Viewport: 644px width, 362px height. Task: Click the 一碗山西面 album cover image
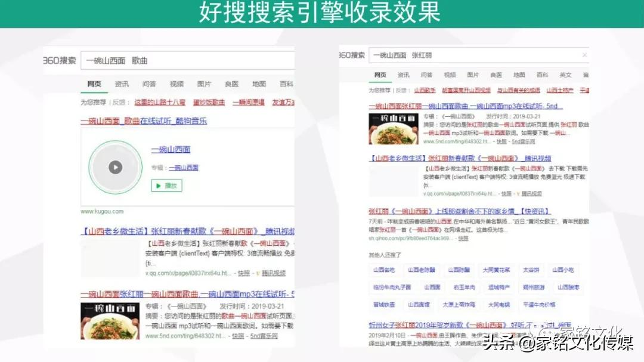394,128
